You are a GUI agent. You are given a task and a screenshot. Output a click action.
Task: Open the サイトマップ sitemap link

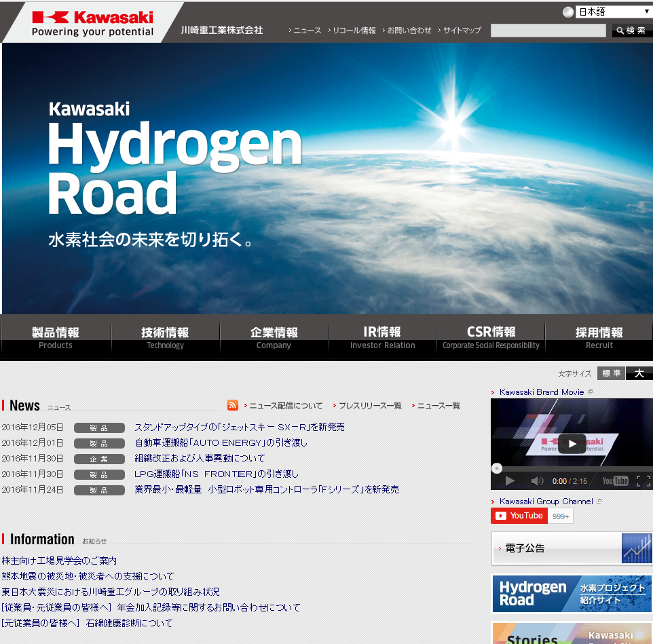tap(462, 31)
